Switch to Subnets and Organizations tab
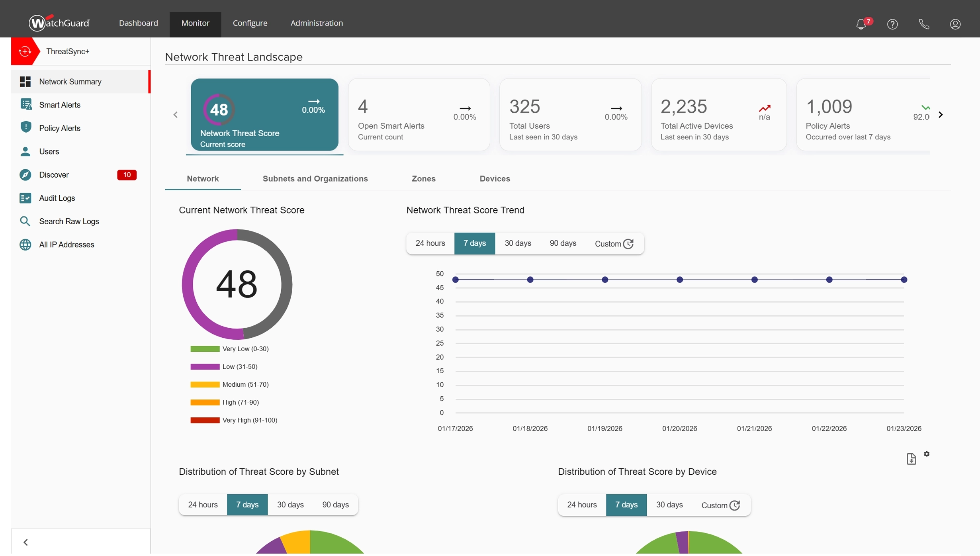Screen dimensions: 980x556 tap(315, 179)
